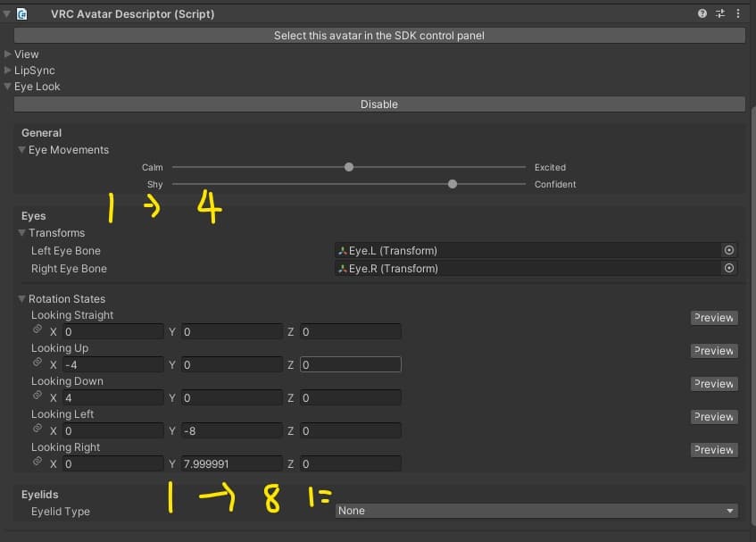Click the Right Eye Bone label

69,269
